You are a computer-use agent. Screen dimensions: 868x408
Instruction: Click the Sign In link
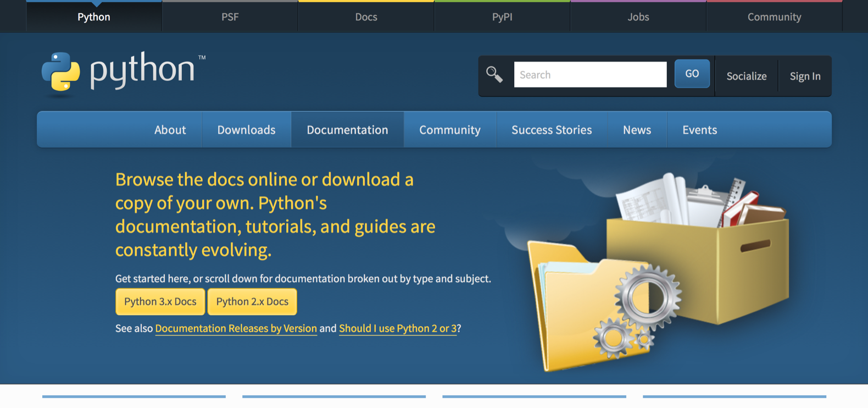805,76
